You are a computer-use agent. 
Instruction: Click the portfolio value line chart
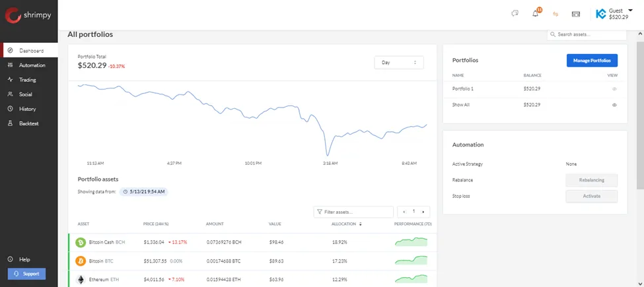[x=252, y=119]
